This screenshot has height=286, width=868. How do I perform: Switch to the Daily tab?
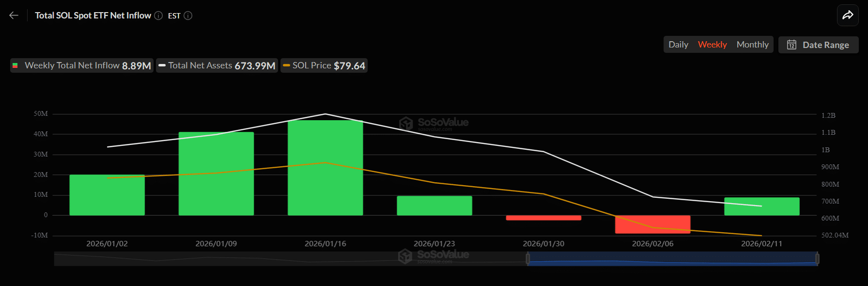[678, 45]
